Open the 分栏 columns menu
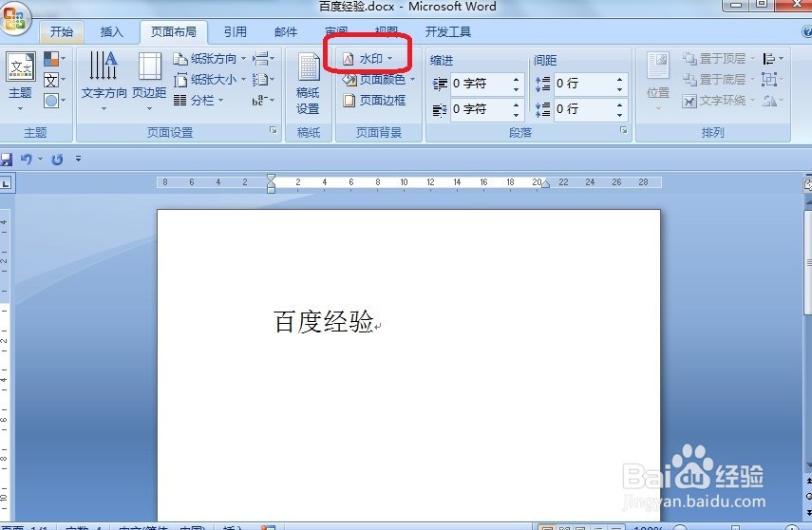 tap(198, 101)
